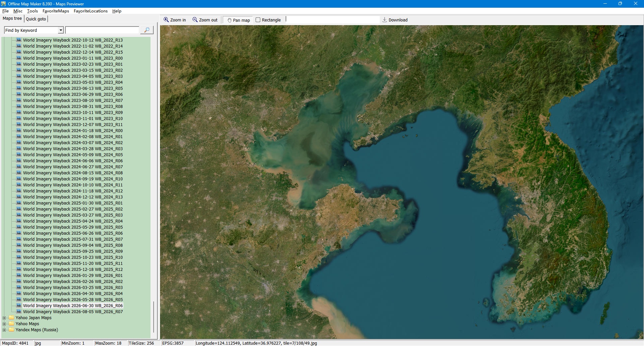Click map icon beside Wayback 2025-09-25 WB_2025_R09
This screenshot has width=644, height=346.
[19, 251]
